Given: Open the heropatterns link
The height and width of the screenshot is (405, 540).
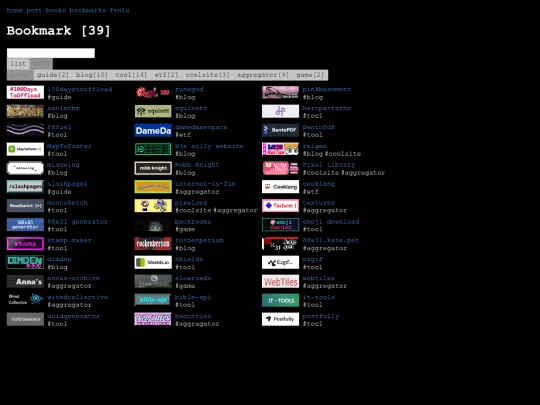Looking at the screenshot, I should click(326, 108).
